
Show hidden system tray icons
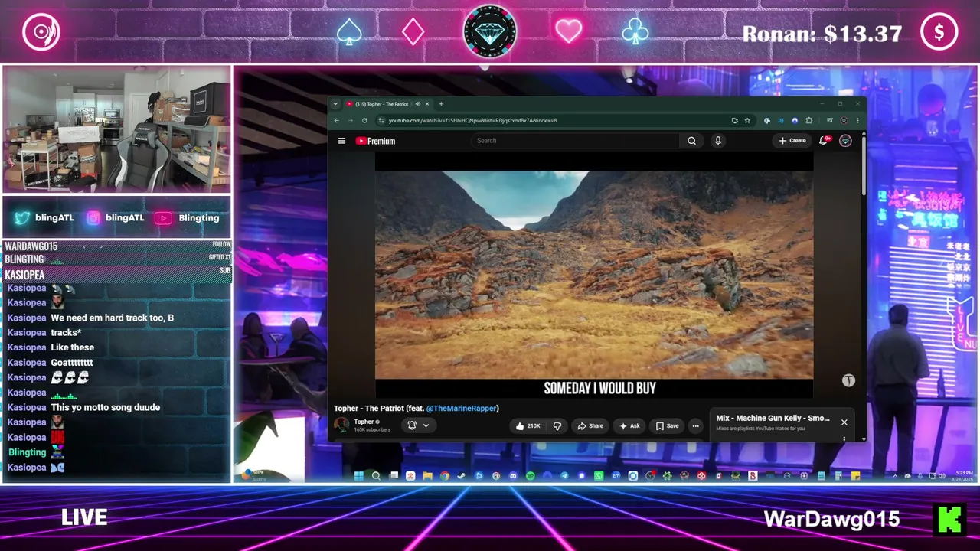(x=895, y=476)
